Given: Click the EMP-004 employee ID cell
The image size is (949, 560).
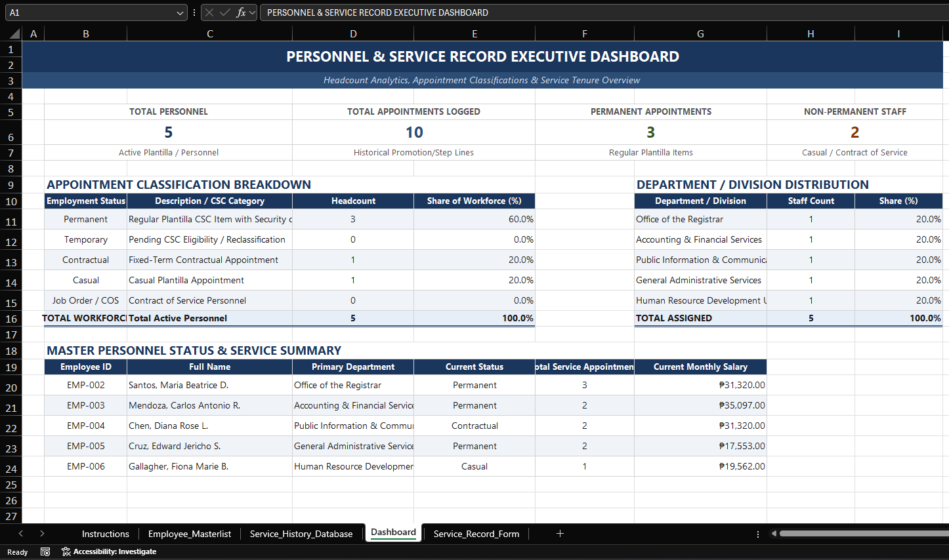Looking at the screenshot, I should (86, 426).
